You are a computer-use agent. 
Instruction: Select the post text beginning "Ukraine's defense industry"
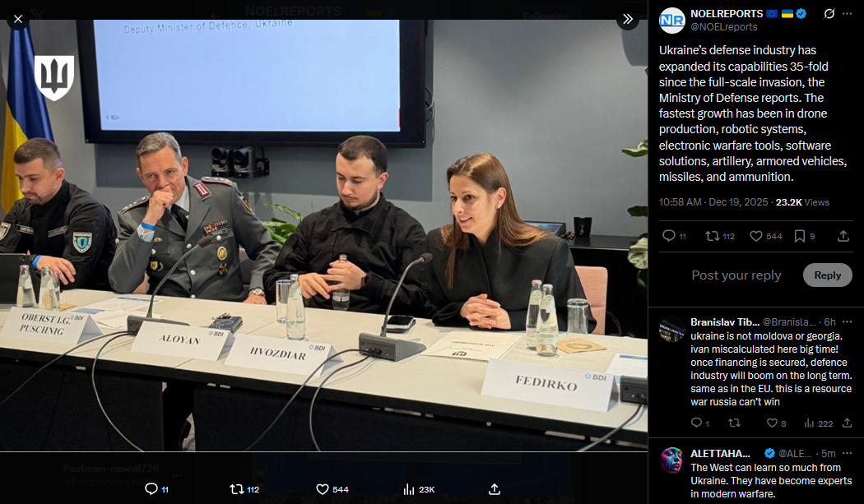click(x=752, y=113)
